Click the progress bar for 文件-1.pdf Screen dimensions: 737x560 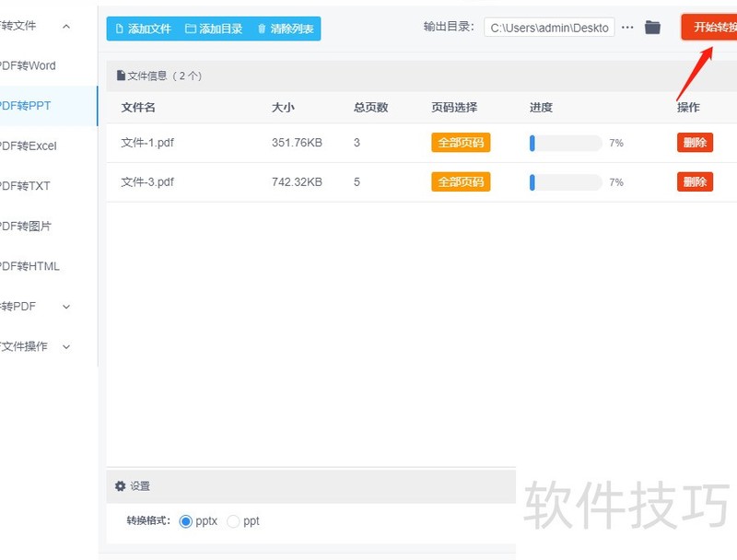pos(563,143)
